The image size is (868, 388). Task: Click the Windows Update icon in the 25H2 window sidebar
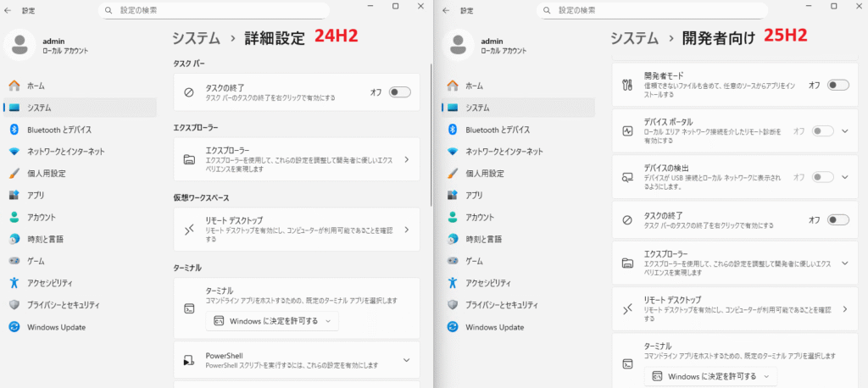click(x=452, y=327)
